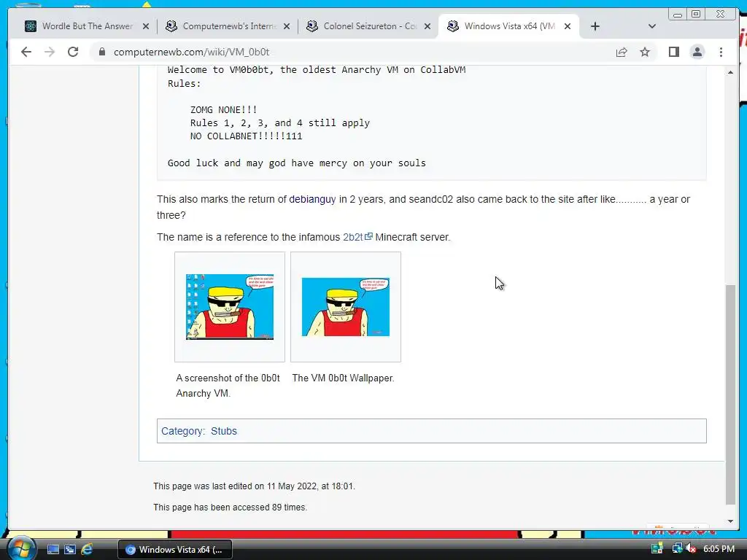Reload the current wiki page
This screenshot has height=560, width=747.
pyautogui.click(x=73, y=52)
